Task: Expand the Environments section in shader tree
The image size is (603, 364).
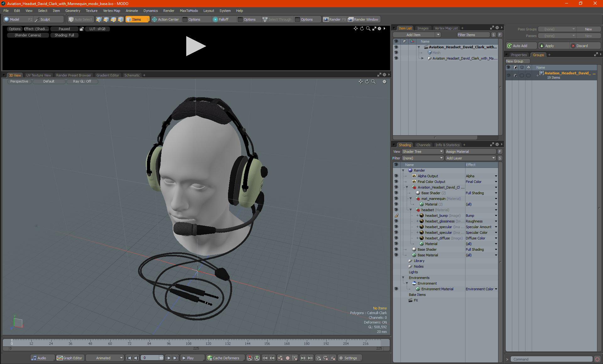Action: point(403,277)
